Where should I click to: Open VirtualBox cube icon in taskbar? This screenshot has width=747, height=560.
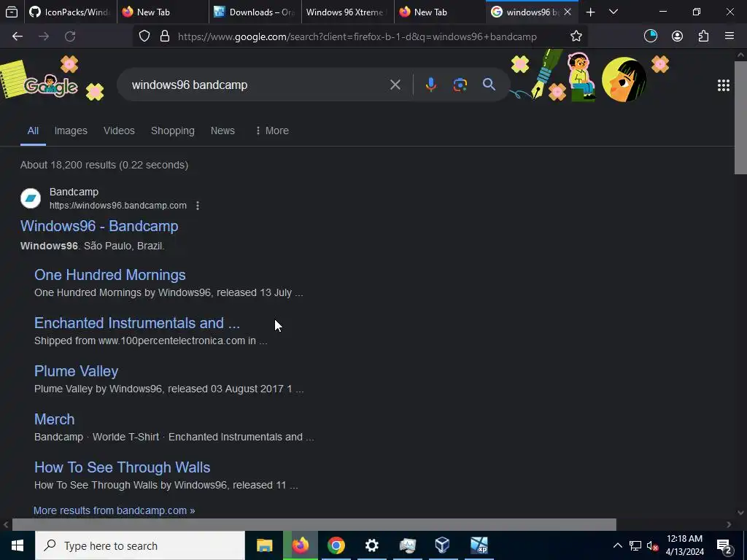[x=443, y=545]
